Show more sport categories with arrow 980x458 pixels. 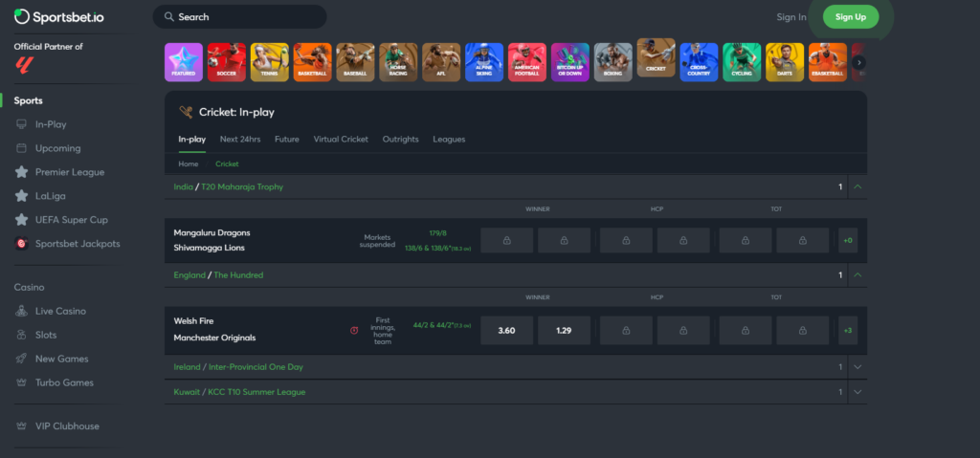[858, 62]
